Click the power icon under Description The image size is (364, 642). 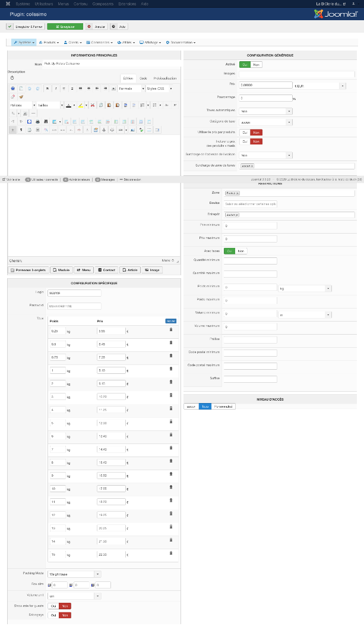coord(12,78)
